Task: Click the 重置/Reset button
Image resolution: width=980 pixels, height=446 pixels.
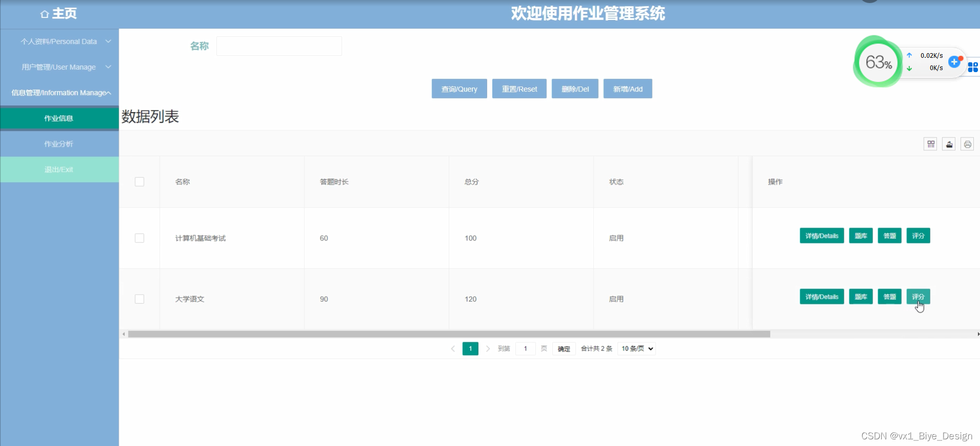Action: (519, 88)
